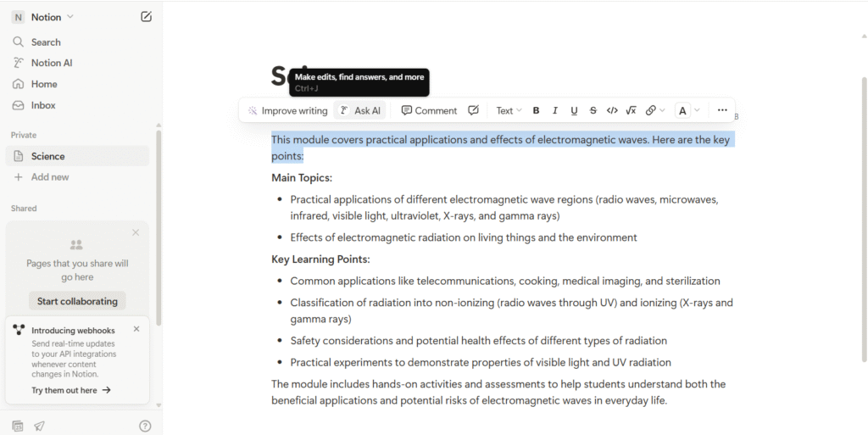Click the add link chain icon

tap(650, 111)
